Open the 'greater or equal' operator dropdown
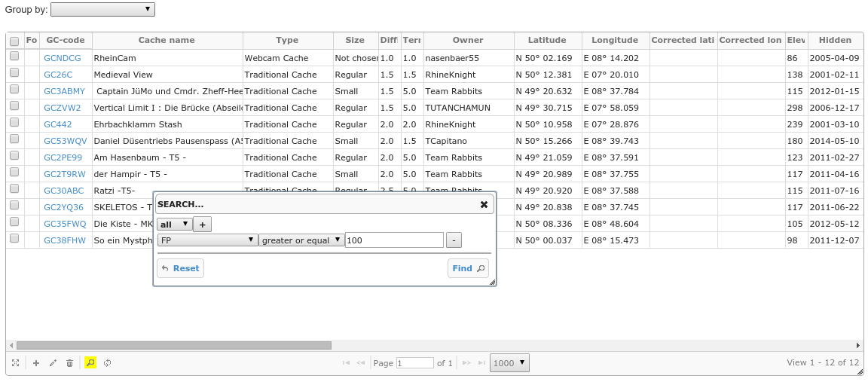The image size is (868, 382). click(x=301, y=240)
